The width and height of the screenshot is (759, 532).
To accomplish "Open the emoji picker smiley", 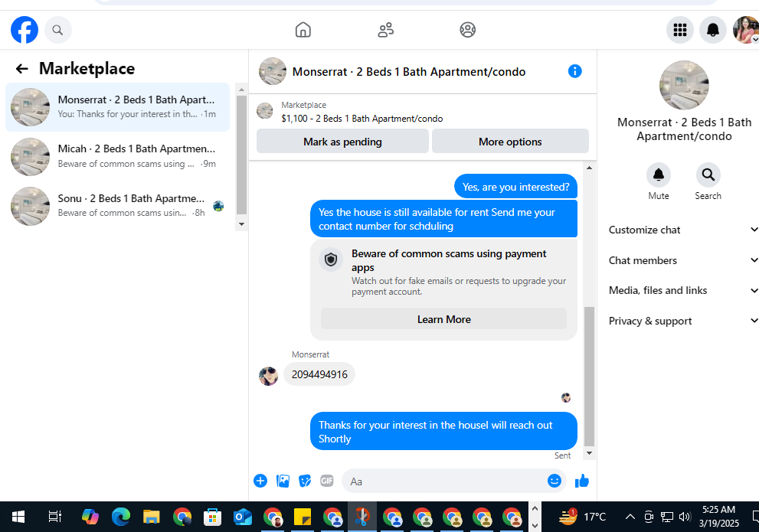I will 555,480.
